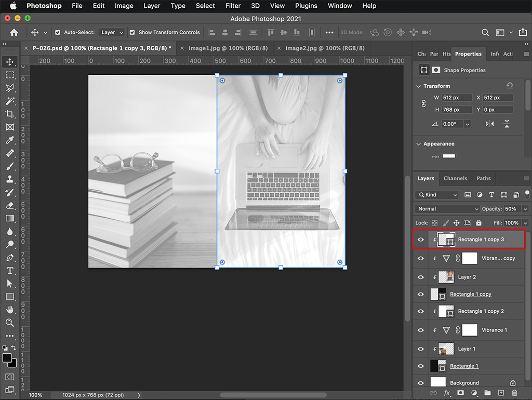Open the Opacity dropdown arrow
532x400 pixels.
525,209
